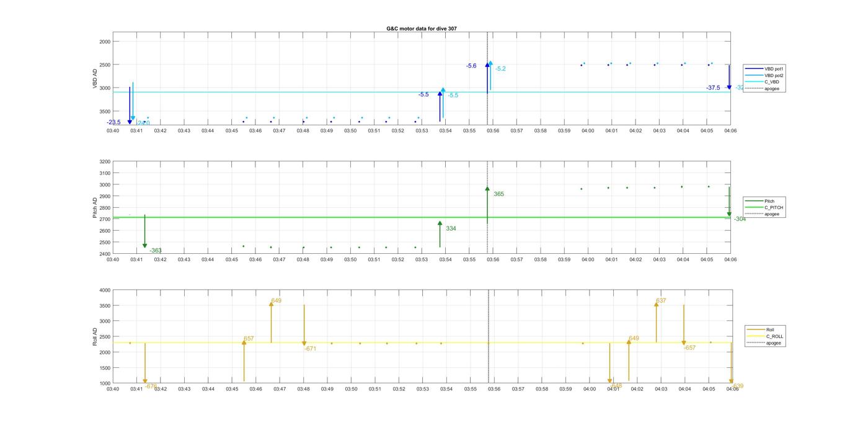Click the light blue '-5.5' value label
This screenshot has width=868, height=430.
tap(453, 95)
